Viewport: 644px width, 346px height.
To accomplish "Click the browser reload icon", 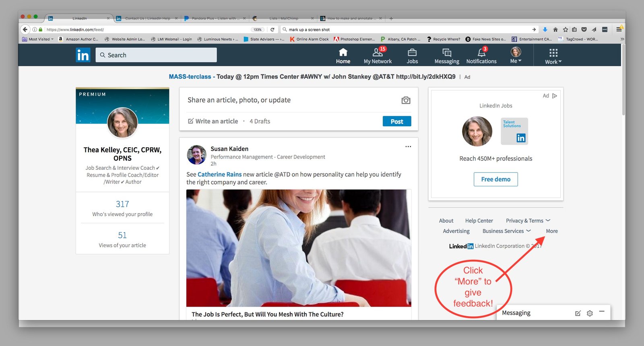I will point(272,29).
